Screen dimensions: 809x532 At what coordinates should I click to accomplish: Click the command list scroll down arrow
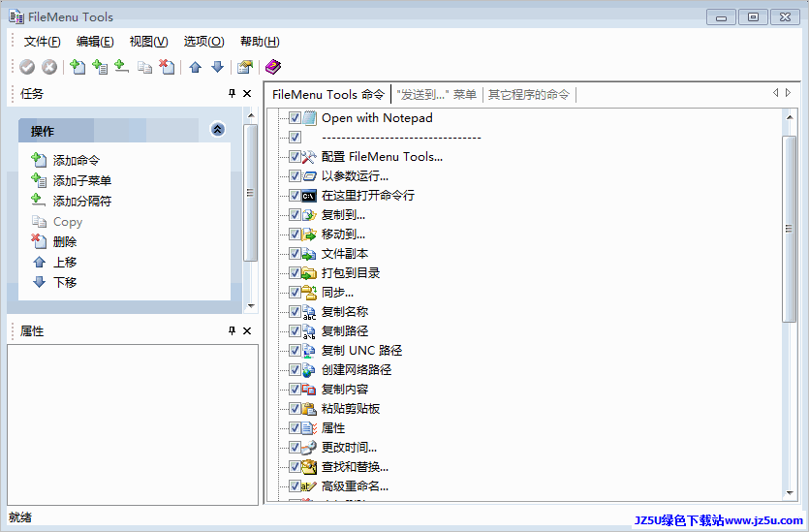[789, 493]
